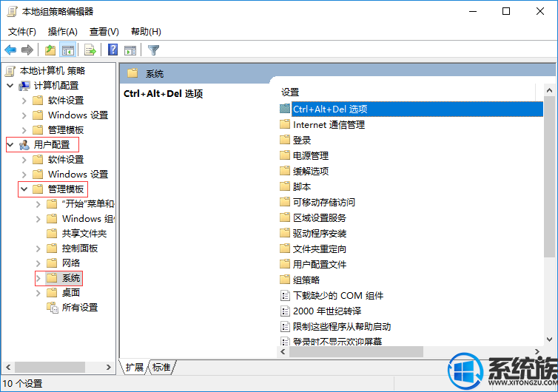
Task: Click the 所有设置 icon in tree
Action: click(53, 308)
